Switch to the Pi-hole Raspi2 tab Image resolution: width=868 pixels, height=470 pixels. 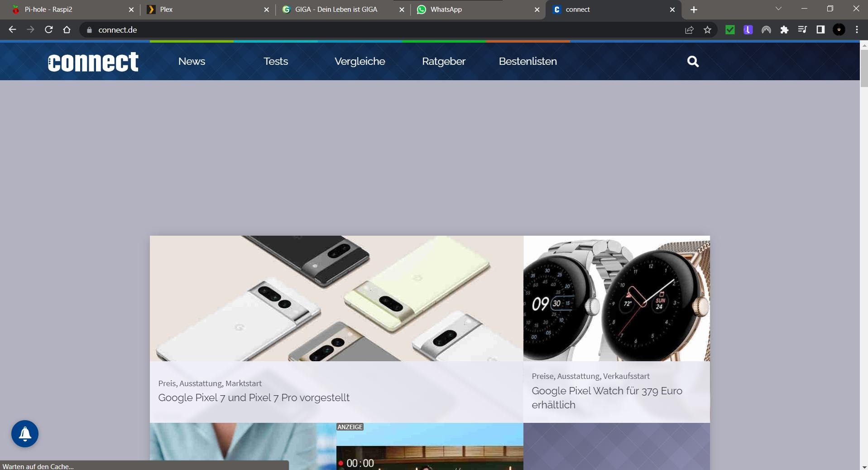[x=68, y=10]
